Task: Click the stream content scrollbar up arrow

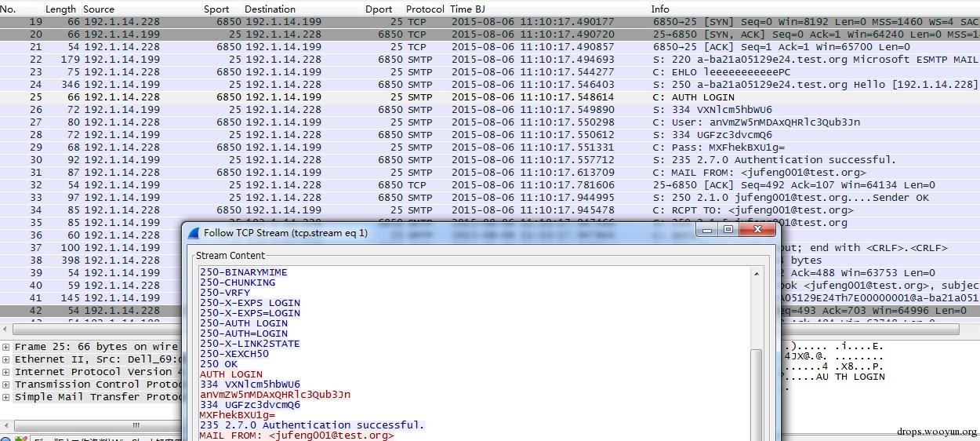Action: 757,274
